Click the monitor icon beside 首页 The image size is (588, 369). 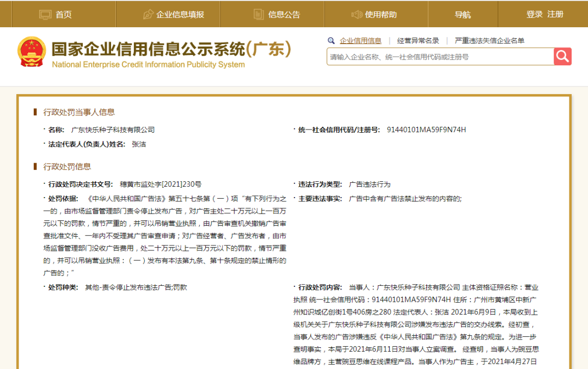(x=45, y=15)
